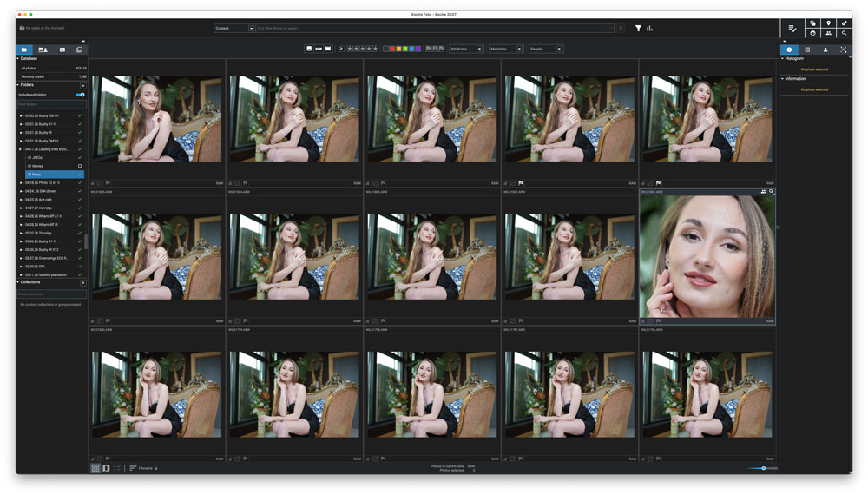Click the funnel filter icon
Screen dimensions: 868x495
tap(638, 29)
